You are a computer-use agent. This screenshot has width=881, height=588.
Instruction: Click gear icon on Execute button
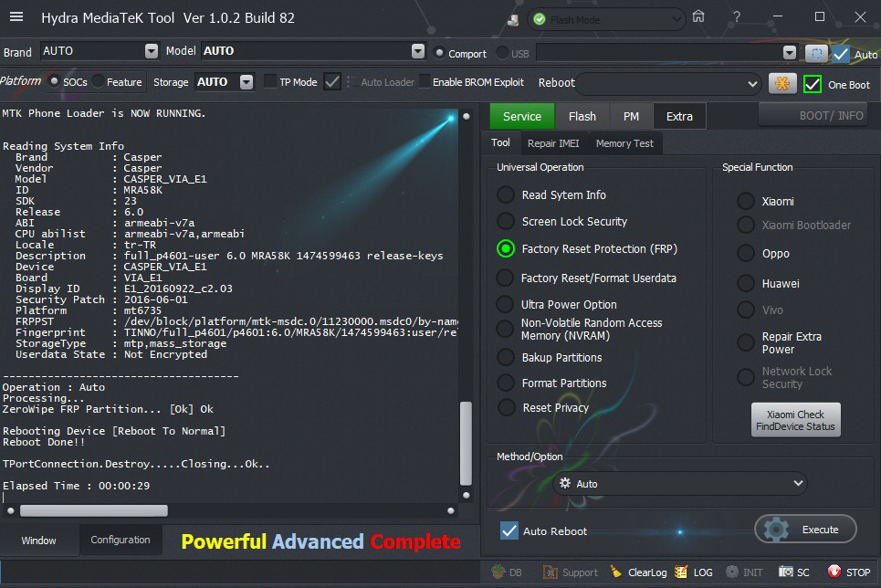click(777, 530)
